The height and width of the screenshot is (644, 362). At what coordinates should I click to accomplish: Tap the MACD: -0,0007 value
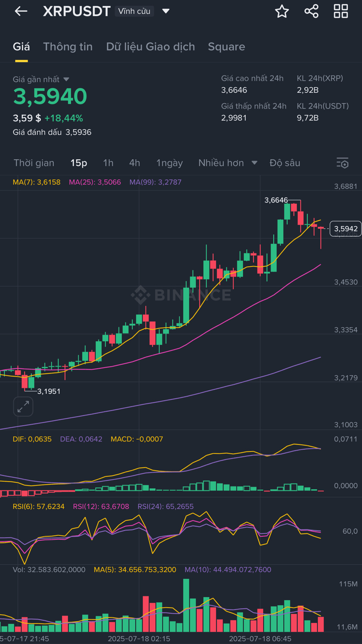(137, 439)
